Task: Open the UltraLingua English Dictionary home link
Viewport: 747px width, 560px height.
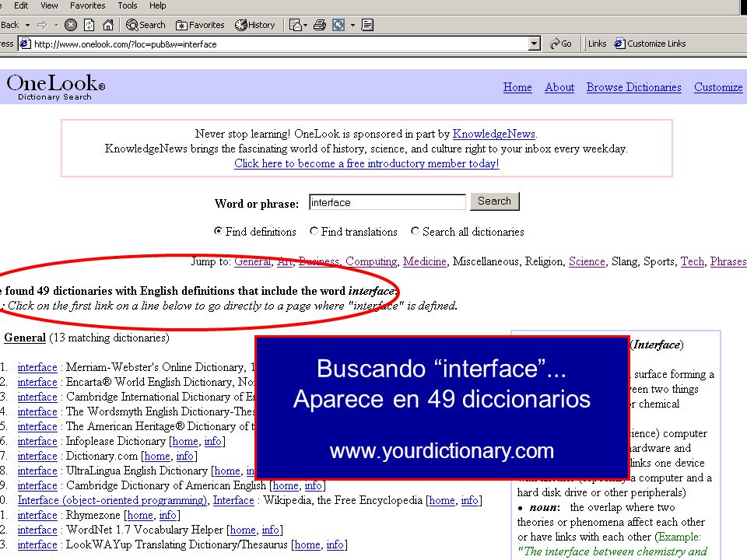Action: point(227,471)
